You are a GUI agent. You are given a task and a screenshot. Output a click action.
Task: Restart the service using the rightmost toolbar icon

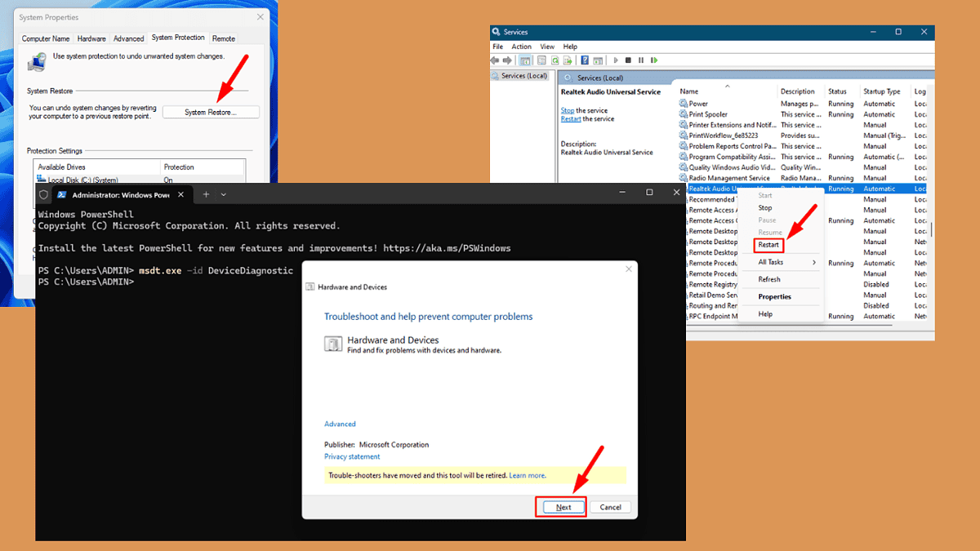click(654, 60)
